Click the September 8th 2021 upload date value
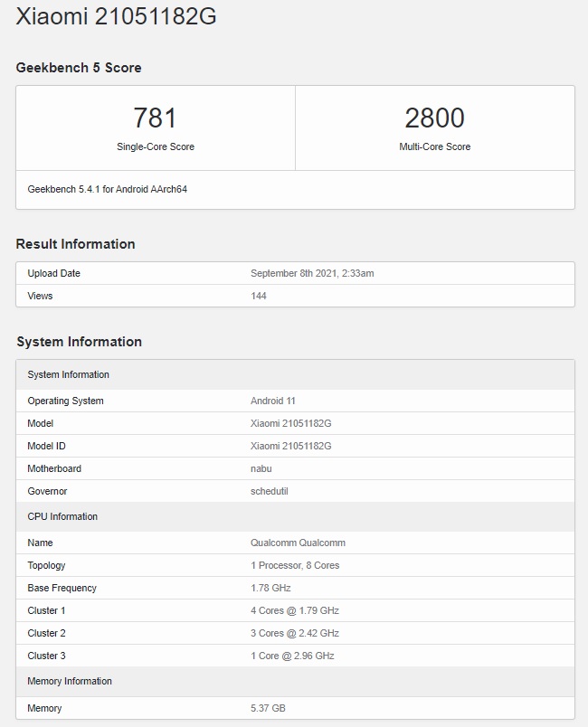Screen dimensions: 588x727 tap(312, 273)
